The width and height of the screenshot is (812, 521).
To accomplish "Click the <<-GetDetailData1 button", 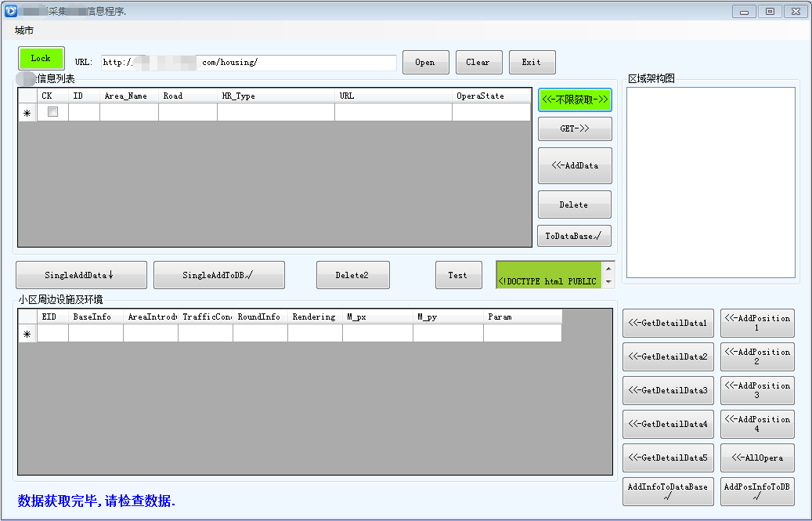I will point(668,323).
